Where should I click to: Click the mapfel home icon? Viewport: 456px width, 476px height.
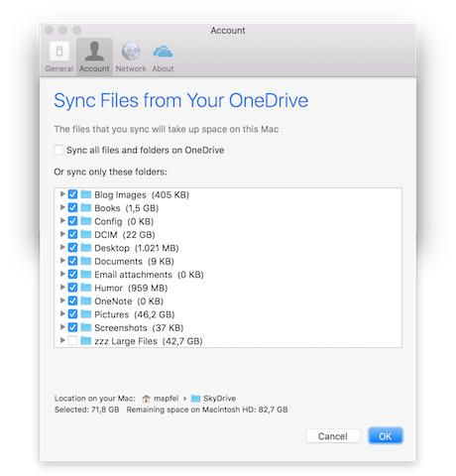point(146,399)
